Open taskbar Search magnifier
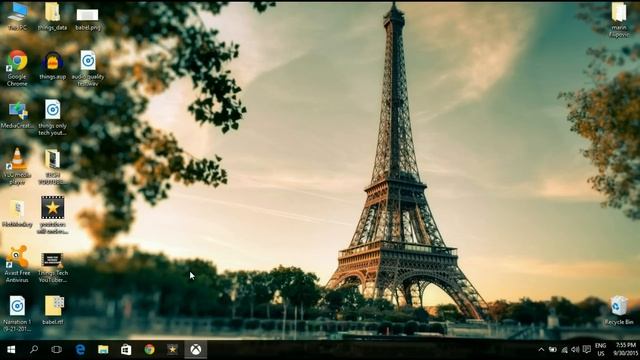640x360 pixels. tap(34, 349)
